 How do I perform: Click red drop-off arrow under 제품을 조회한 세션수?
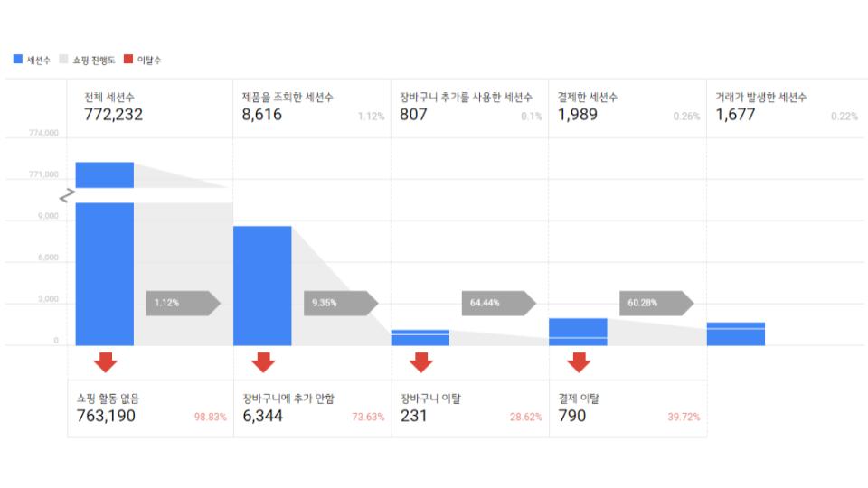[x=263, y=362]
